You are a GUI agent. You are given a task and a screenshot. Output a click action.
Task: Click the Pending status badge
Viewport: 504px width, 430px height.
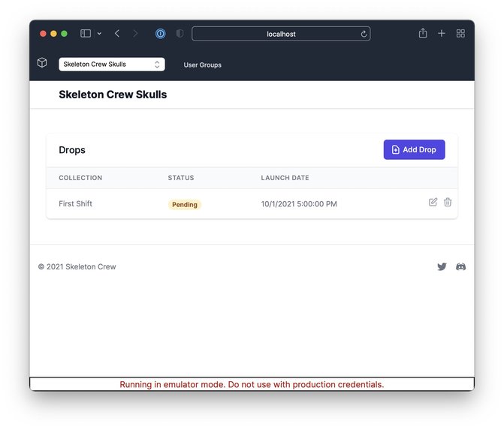(185, 205)
